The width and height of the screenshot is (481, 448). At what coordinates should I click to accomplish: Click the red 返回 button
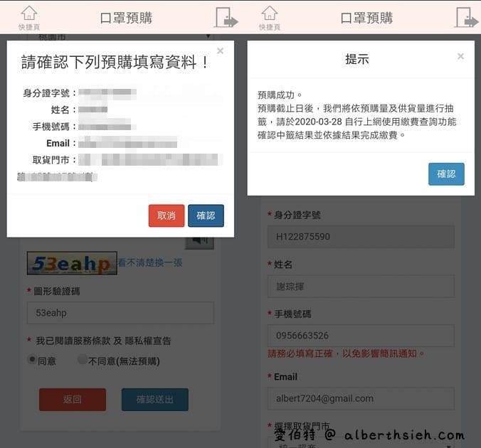coord(73,400)
